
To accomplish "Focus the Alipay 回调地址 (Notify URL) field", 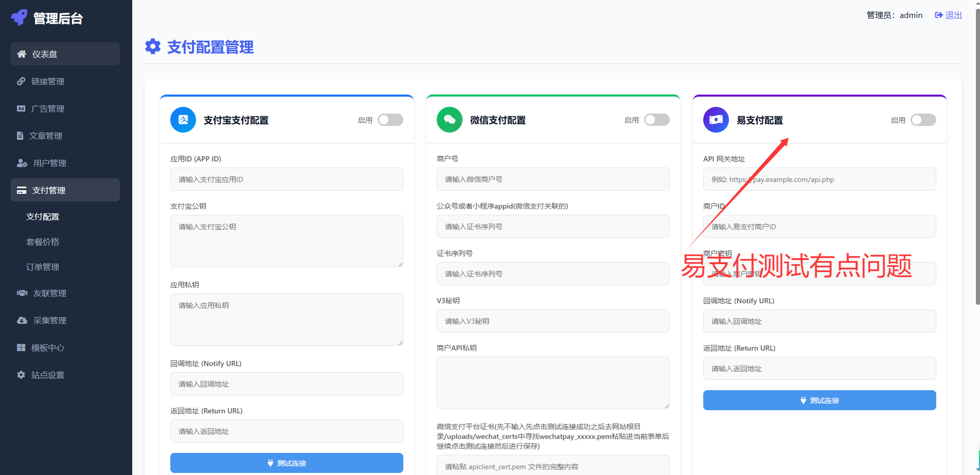I will coord(287,383).
